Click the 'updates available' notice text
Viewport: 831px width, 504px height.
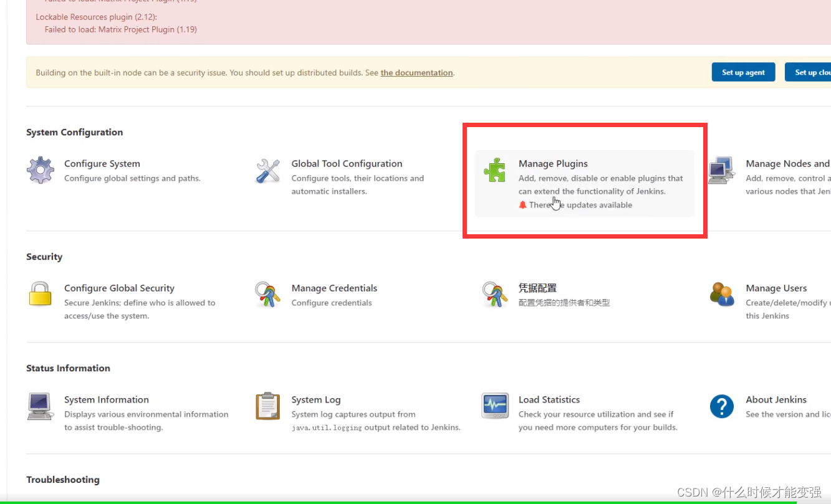[580, 205]
